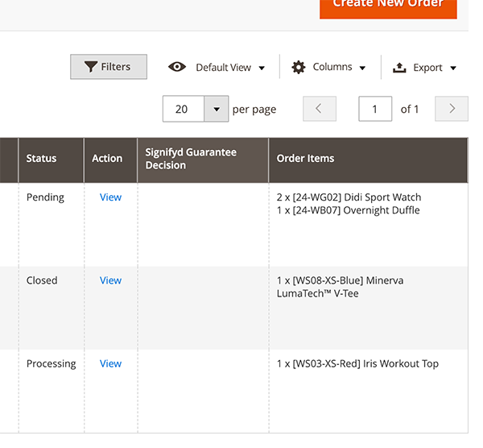Click the Signifyd Guarantee Decision header
Image resolution: width=483 pixels, height=448 pixels.
[191, 159]
